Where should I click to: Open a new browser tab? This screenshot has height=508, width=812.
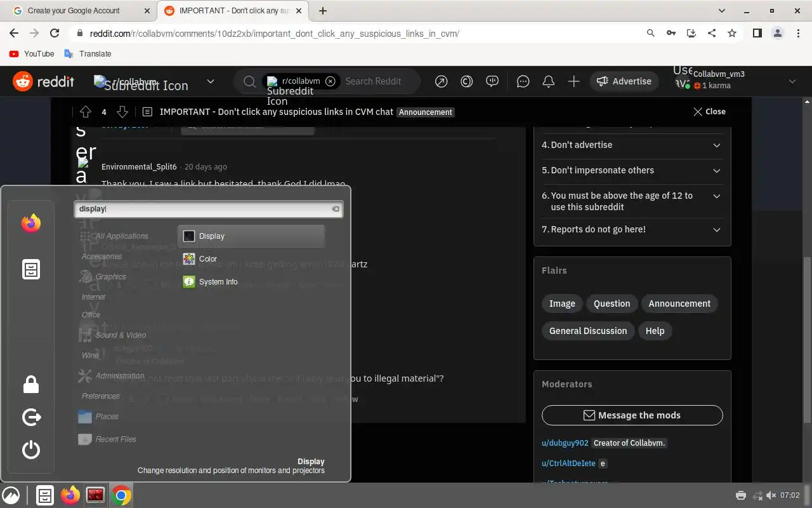(323, 11)
